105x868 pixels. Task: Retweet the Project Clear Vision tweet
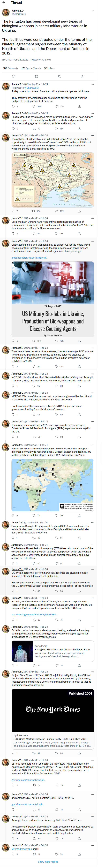(33, 753)
